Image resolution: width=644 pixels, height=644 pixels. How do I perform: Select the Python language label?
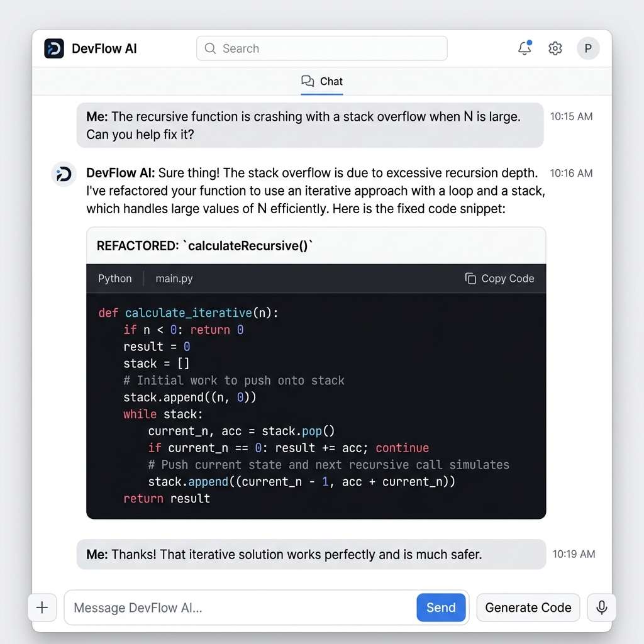[x=115, y=279]
